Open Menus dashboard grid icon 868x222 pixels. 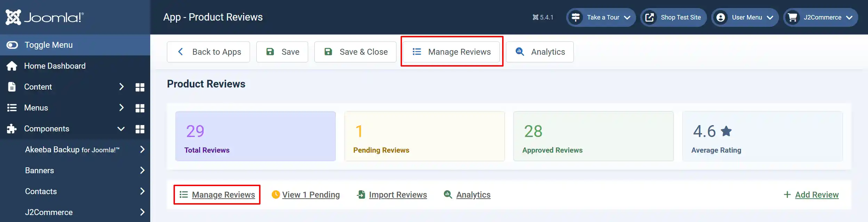pyautogui.click(x=140, y=108)
